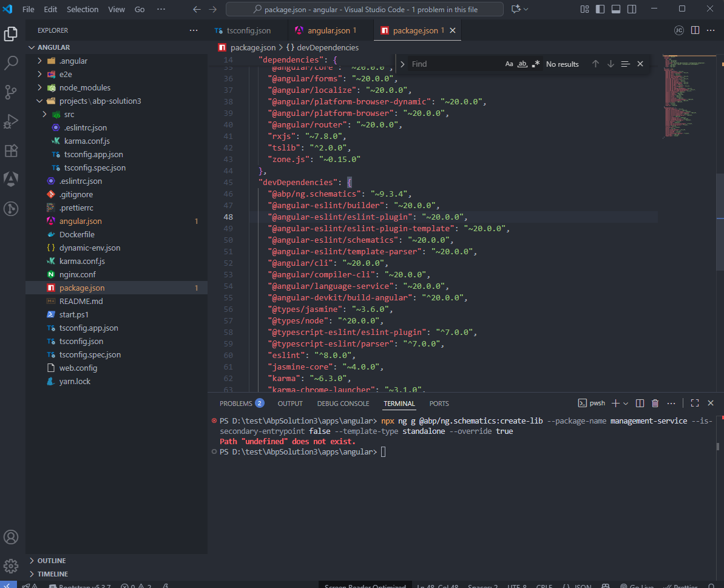Open Dockerfile in the explorer
The width and height of the screenshot is (724, 588).
pos(76,234)
